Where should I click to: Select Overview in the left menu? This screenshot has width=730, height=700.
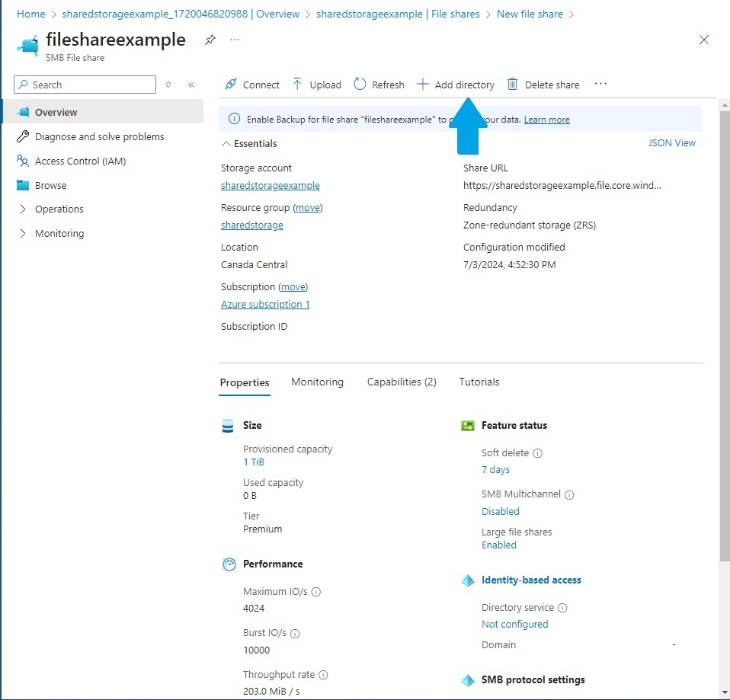[x=104, y=112]
